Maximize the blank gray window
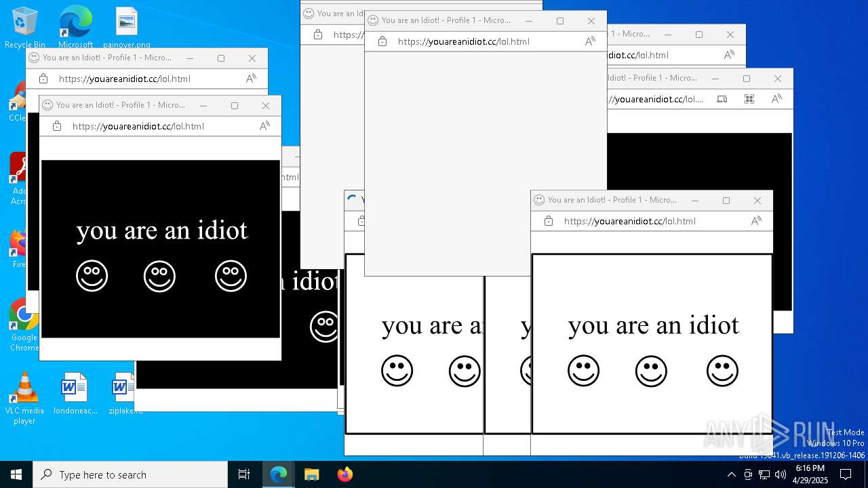Screen dimensions: 868x488 click(x=560, y=20)
